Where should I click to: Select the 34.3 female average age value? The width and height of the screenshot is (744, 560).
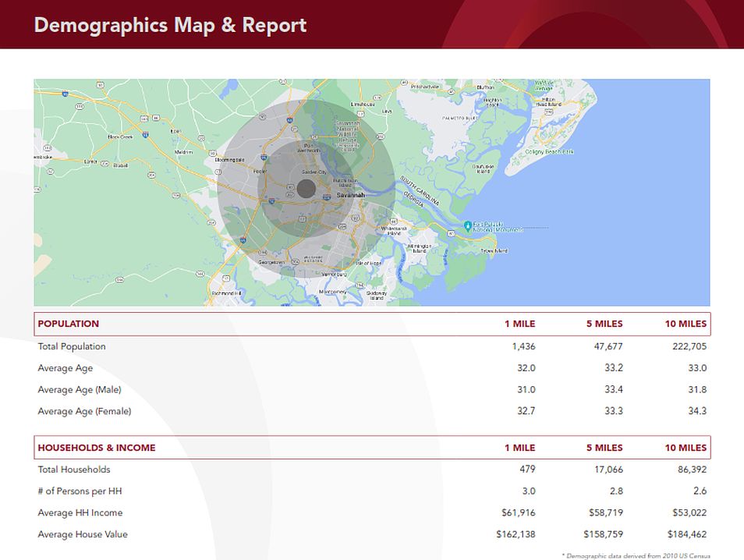pyautogui.click(x=697, y=411)
